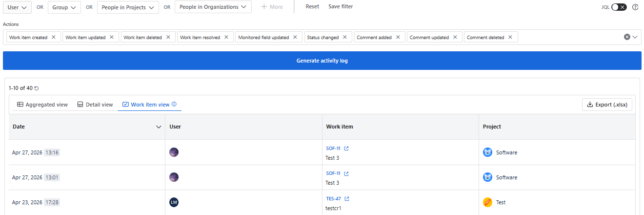Click the Apr 27, 2026 13:16 date
This screenshot has height=215, width=644.
(36, 152)
